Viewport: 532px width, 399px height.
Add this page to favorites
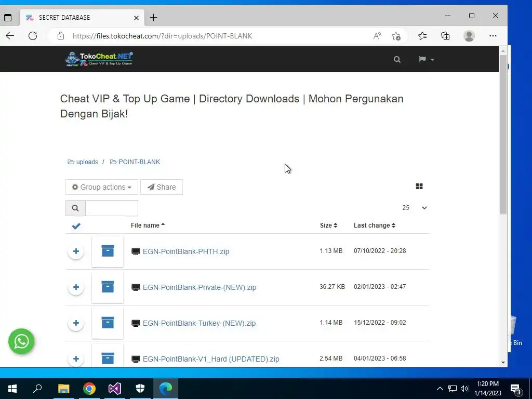(x=396, y=36)
